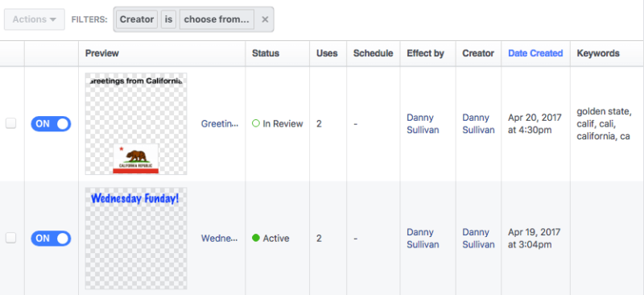Open Danny Sullivan Creator link, second row

(x=478, y=239)
